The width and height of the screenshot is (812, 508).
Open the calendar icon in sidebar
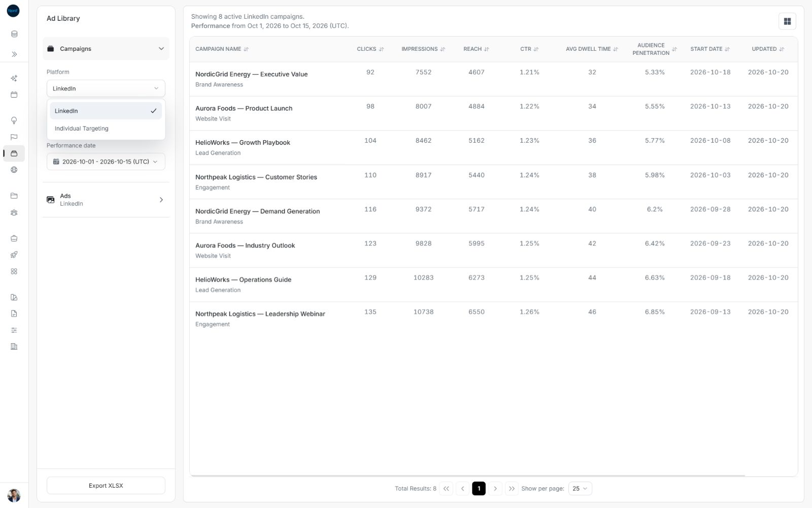pyautogui.click(x=14, y=94)
